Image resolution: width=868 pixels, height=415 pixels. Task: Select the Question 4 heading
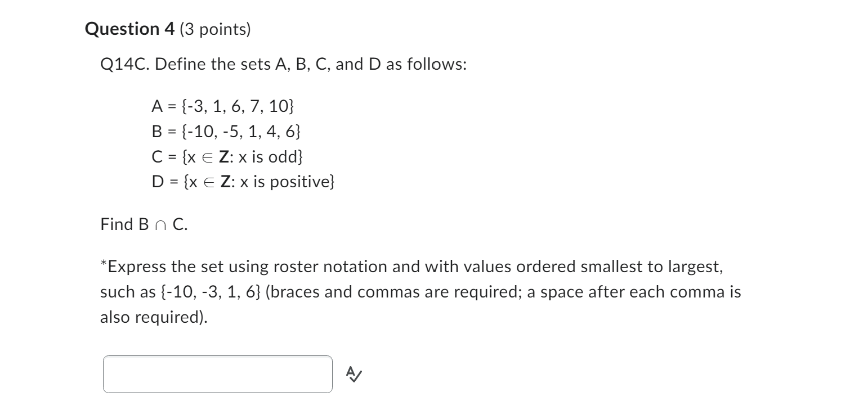coord(131,30)
